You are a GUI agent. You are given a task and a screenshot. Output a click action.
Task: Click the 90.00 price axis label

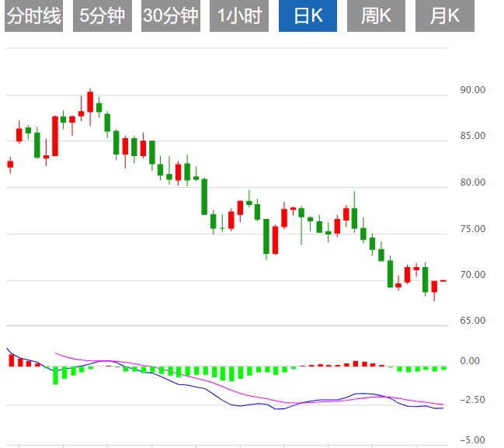click(x=472, y=90)
